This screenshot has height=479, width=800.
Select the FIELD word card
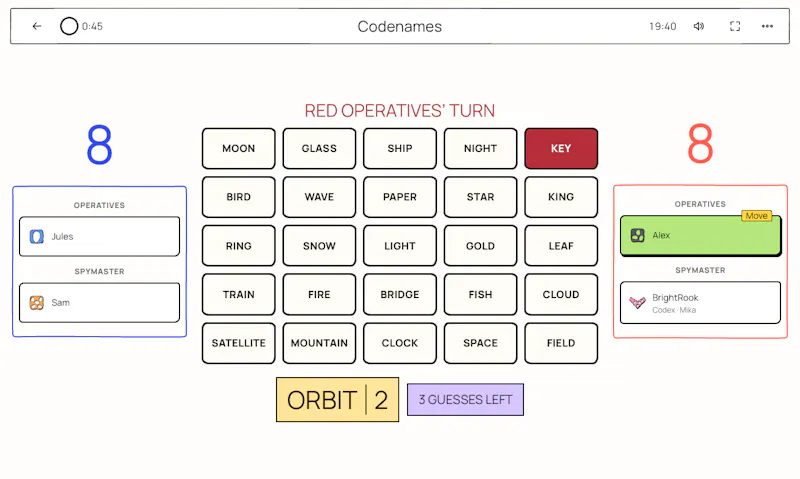tap(561, 343)
